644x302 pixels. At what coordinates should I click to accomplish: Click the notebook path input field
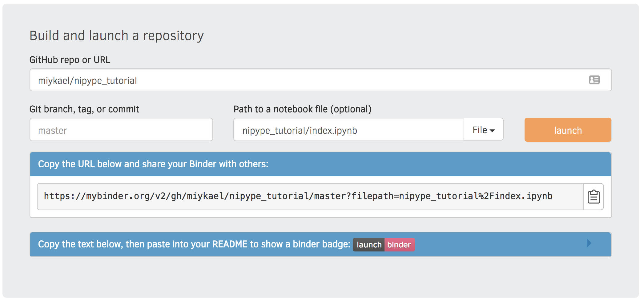[x=348, y=130]
